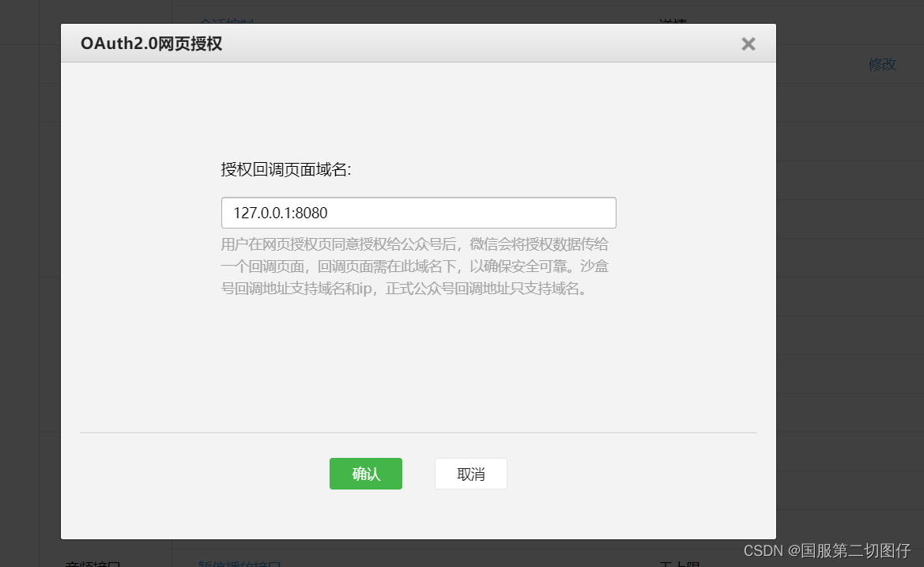Screen dimensions: 924x567
Task: Click the 授权回调页面域名 label
Action: click(x=286, y=170)
